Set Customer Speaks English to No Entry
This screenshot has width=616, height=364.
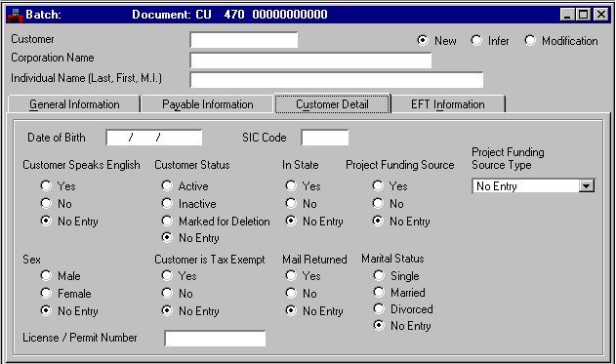46,221
